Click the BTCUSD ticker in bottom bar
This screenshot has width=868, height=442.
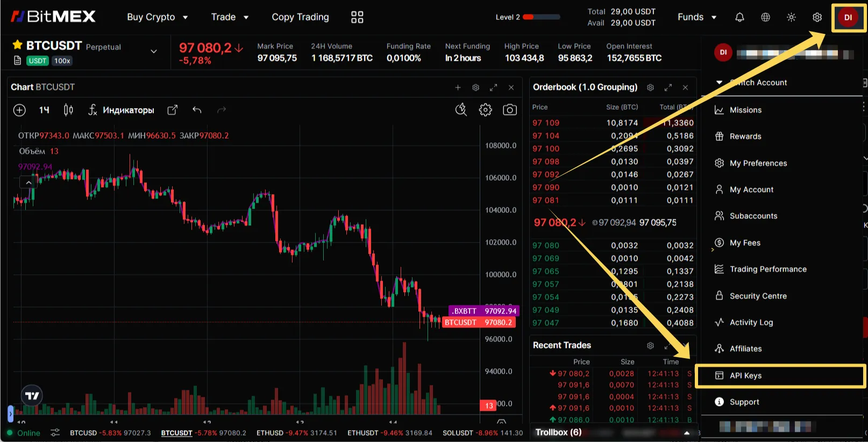[83, 433]
